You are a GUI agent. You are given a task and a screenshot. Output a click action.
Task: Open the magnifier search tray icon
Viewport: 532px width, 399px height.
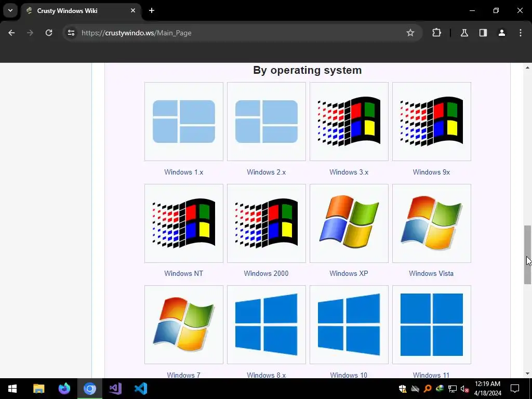coord(428,389)
